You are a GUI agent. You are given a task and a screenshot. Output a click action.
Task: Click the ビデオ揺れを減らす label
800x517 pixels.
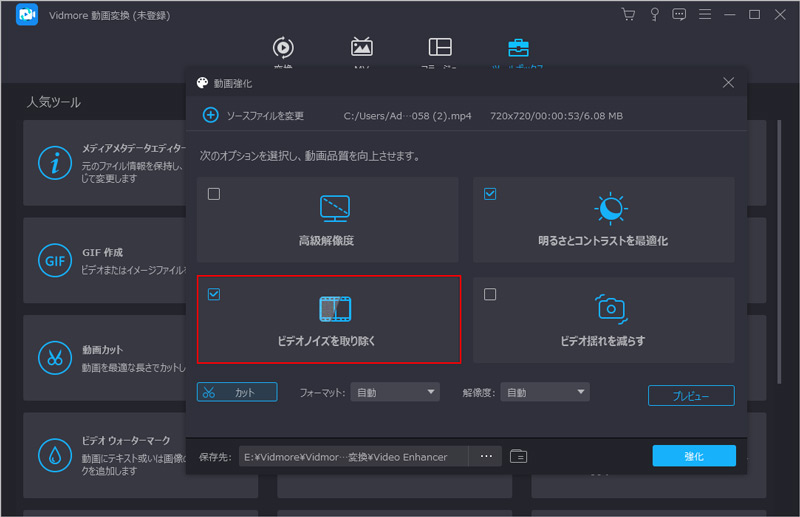coord(603,341)
